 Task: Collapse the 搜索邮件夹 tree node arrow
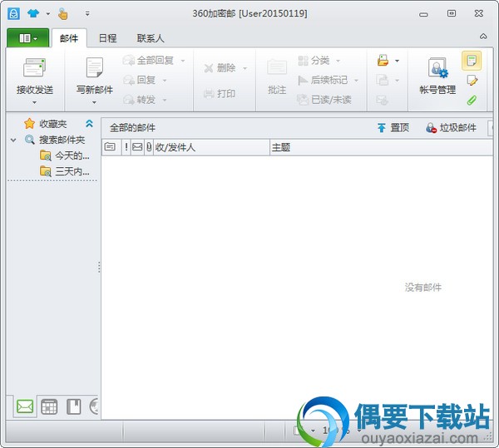click(13, 140)
